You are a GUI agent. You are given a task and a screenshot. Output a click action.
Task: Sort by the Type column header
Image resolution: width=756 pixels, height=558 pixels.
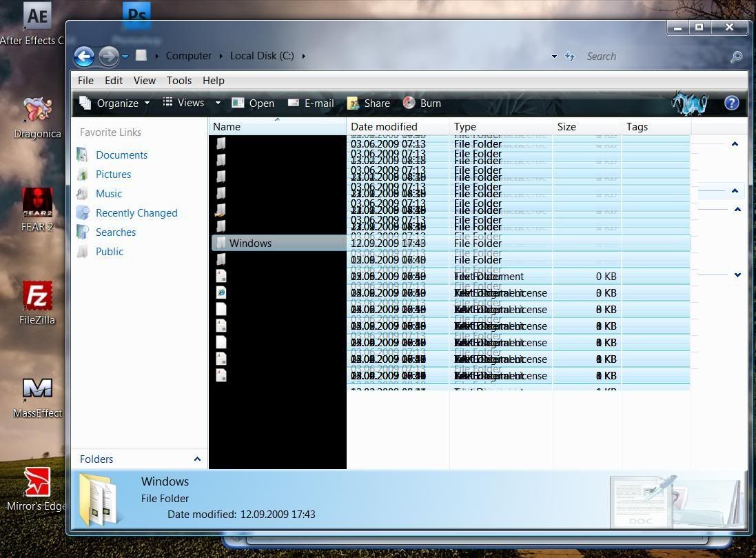tap(502, 126)
